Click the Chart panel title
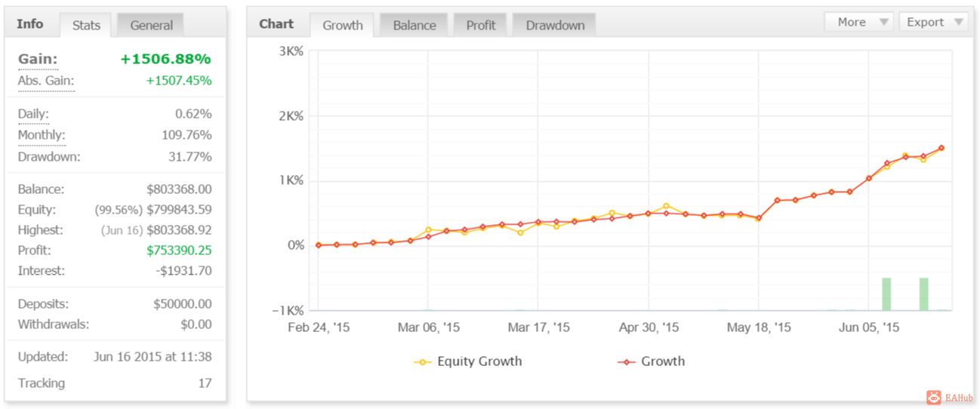Screen dimensions: 980x409 276,23
